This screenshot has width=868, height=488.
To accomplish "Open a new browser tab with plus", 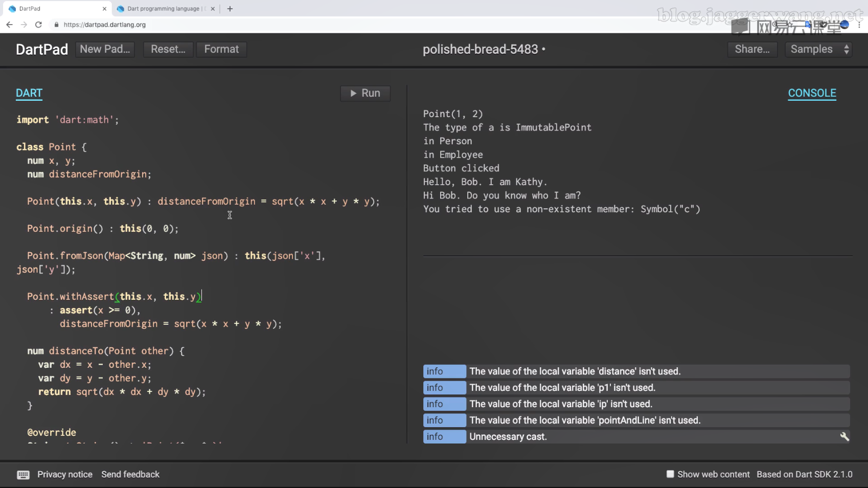I will pyautogui.click(x=230, y=9).
